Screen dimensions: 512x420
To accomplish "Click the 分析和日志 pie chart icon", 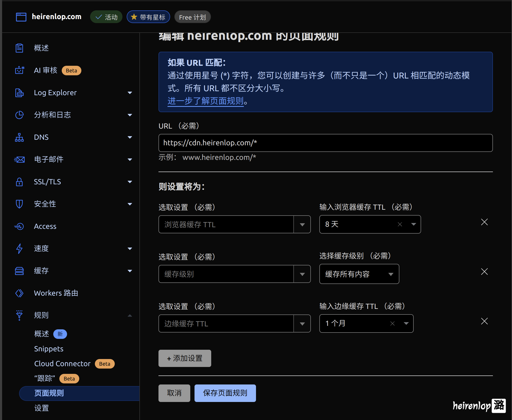I will 19,115.
